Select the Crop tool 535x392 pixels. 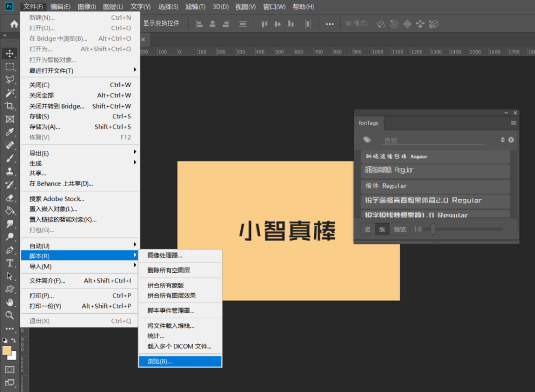tap(10, 106)
